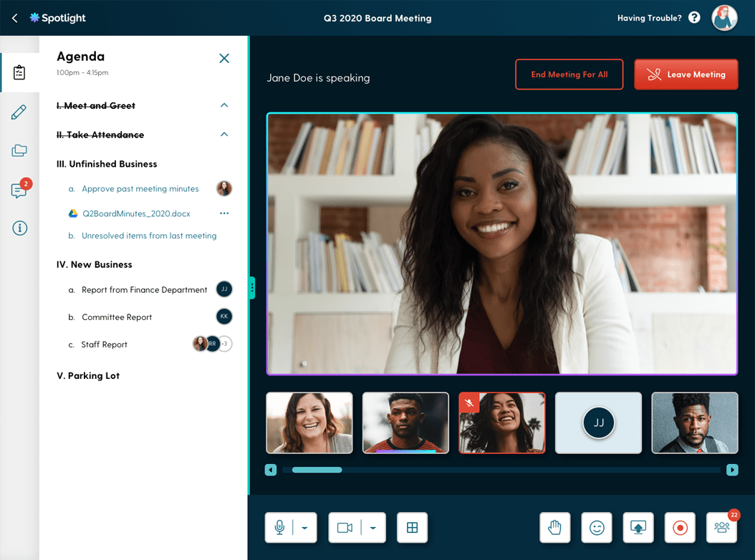Collapse the Take Attendance agenda item
This screenshot has width=755, height=560.
click(224, 133)
